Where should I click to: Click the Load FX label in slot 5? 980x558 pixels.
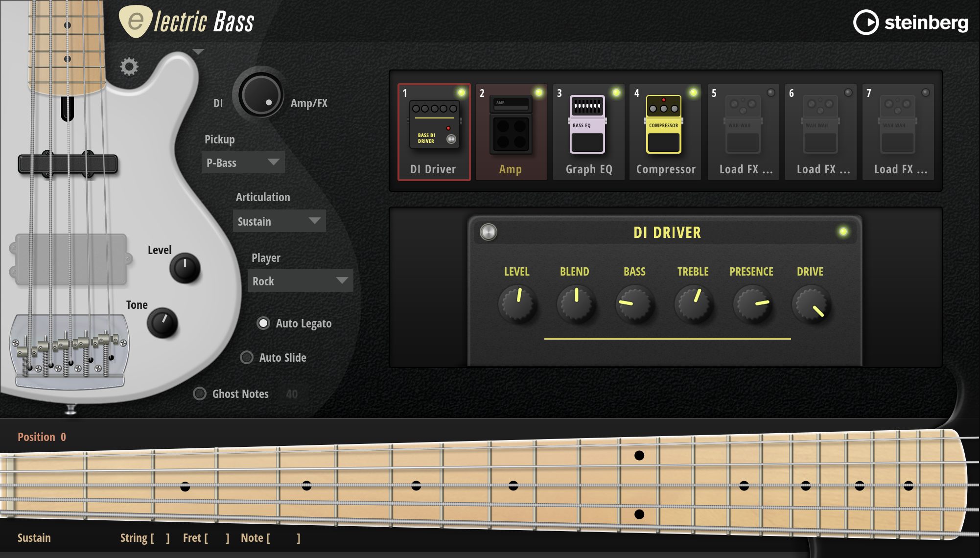(746, 169)
